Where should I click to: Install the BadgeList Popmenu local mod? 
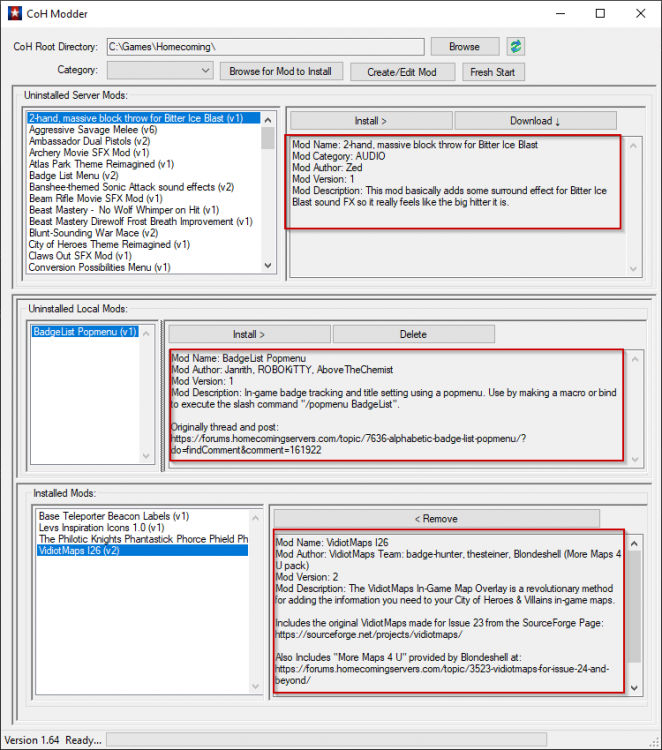tap(248, 334)
